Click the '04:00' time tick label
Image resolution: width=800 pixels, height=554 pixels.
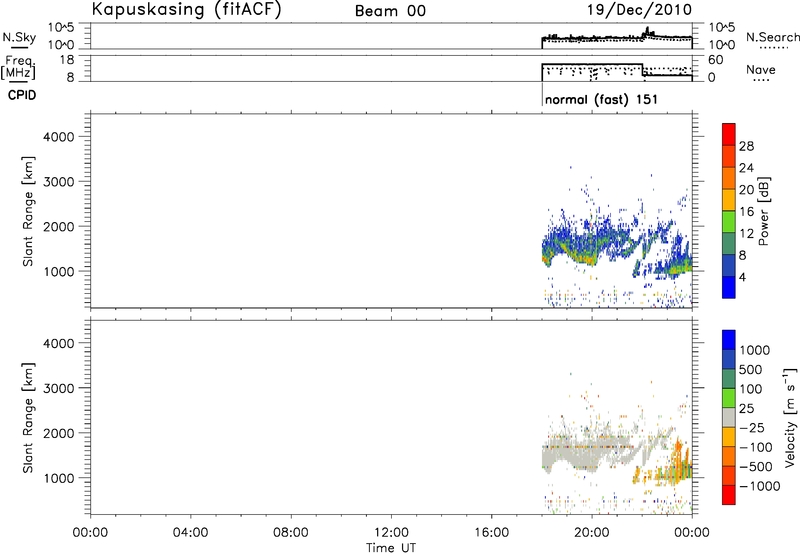pyautogui.click(x=190, y=533)
